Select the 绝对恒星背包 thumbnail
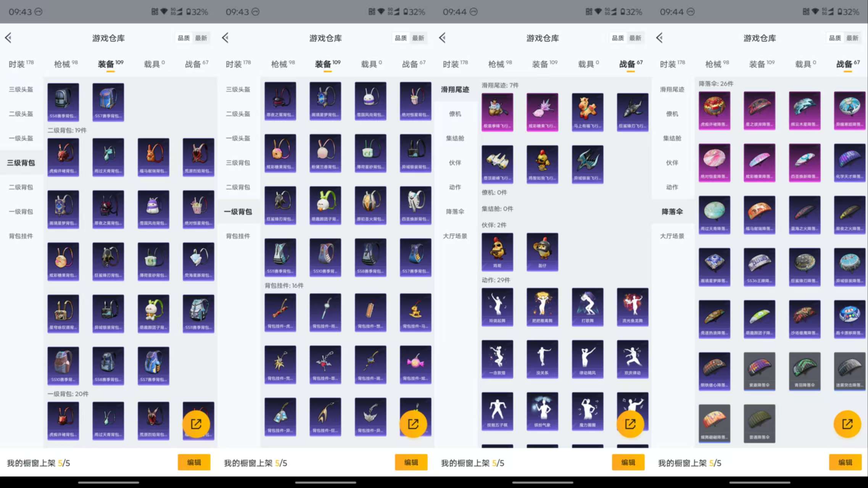The height and width of the screenshot is (488, 868). click(198, 209)
